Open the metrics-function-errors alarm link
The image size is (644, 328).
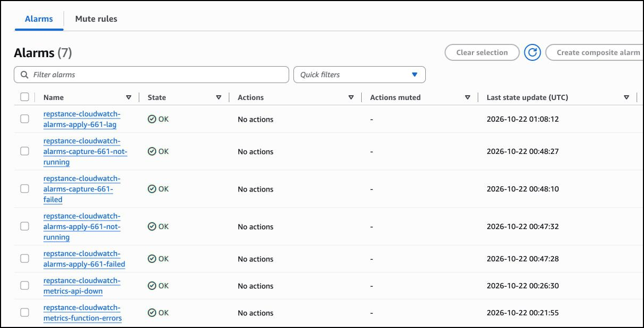83,313
